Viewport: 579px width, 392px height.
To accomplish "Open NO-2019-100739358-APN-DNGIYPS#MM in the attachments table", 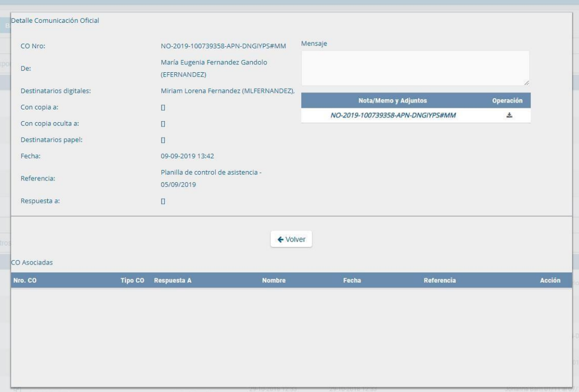I will click(393, 115).
